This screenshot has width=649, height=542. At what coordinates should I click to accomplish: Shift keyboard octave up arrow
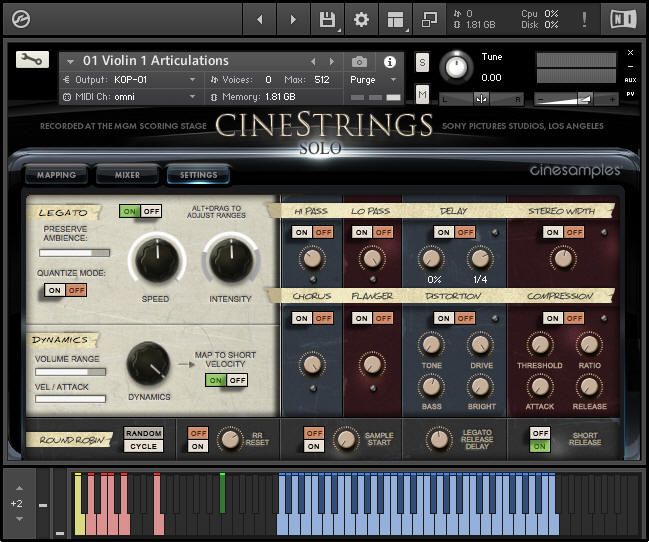19,488
